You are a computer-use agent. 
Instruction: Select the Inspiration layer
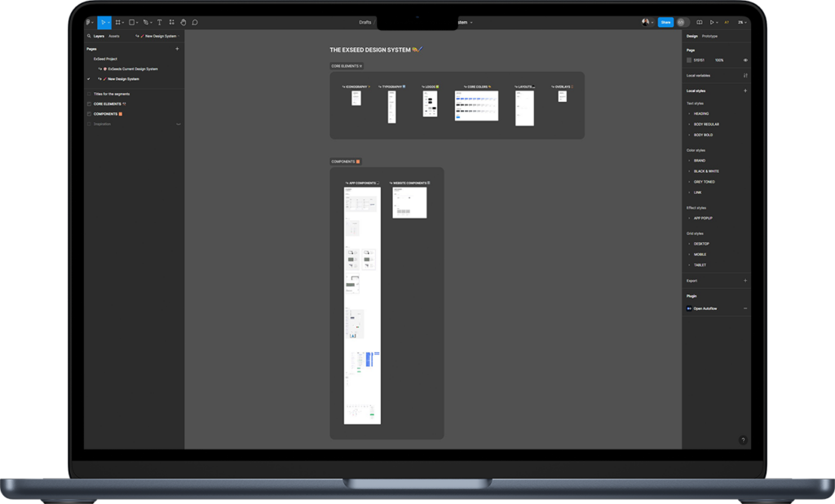pos(102,124)
